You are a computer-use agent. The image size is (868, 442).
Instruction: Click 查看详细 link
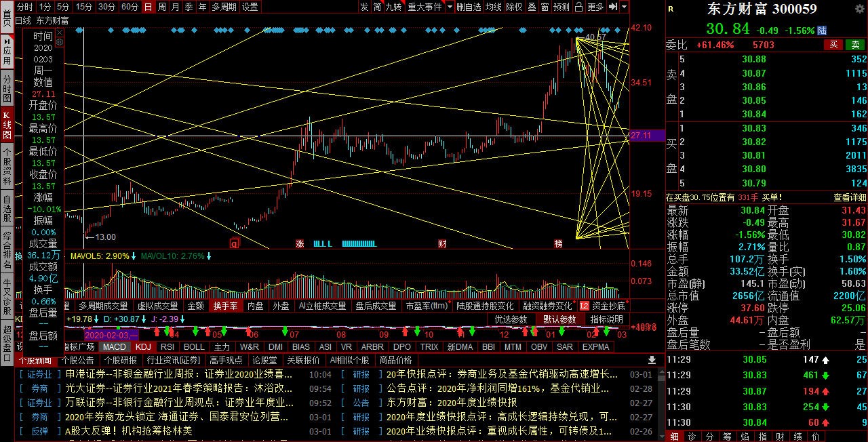849,197
